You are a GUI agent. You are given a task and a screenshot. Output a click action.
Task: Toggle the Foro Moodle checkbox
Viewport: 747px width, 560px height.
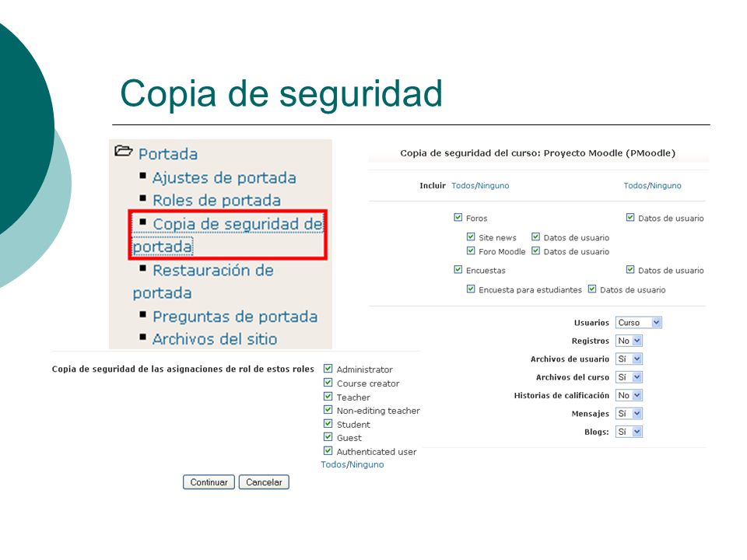472,251
